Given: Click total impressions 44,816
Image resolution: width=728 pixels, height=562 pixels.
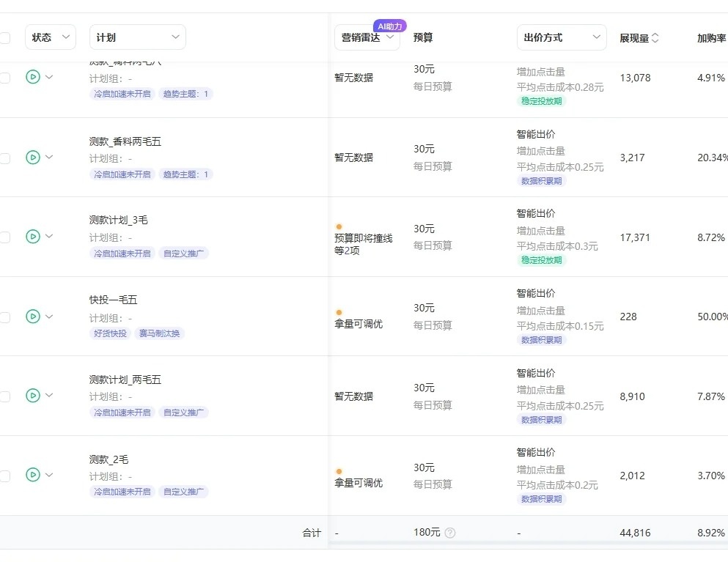Looking at the screenshot, I should point(635,533).
